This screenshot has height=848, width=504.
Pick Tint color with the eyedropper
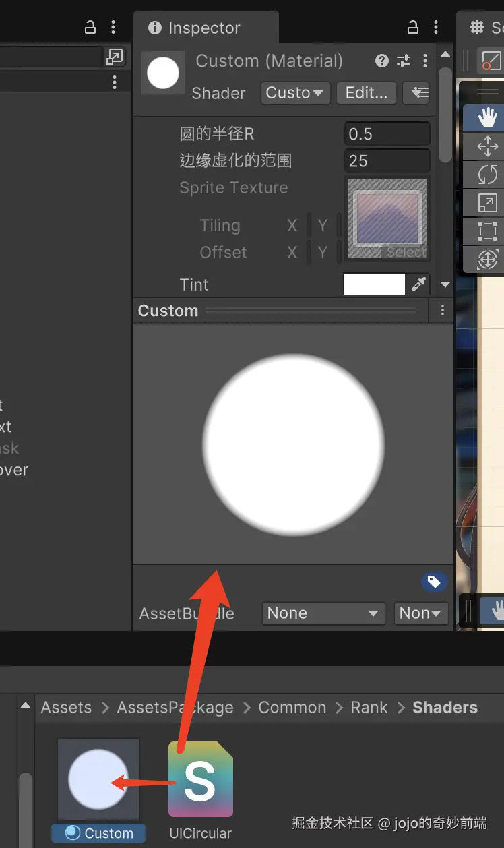419,284
